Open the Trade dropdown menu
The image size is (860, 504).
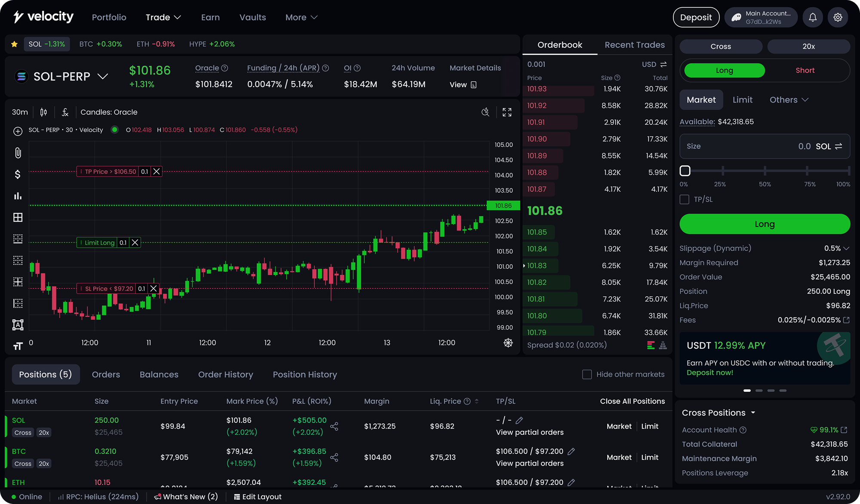pos(163,17)
